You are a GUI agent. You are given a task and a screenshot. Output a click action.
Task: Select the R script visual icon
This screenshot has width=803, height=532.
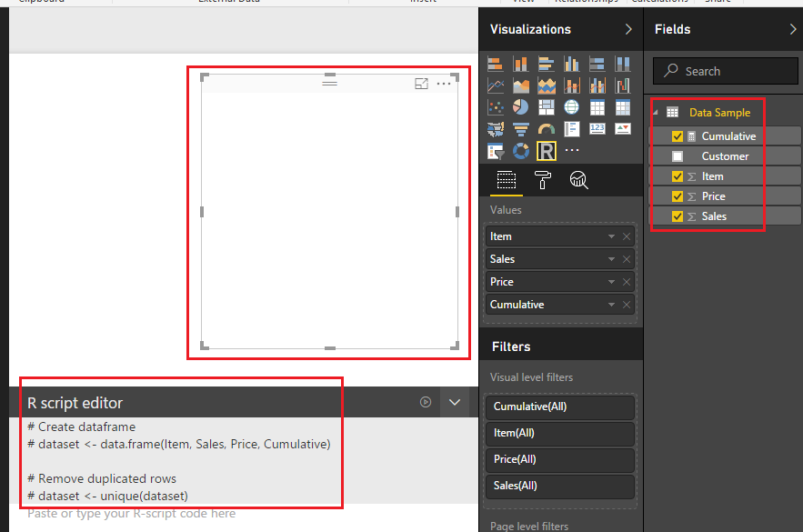click(547, 151)
